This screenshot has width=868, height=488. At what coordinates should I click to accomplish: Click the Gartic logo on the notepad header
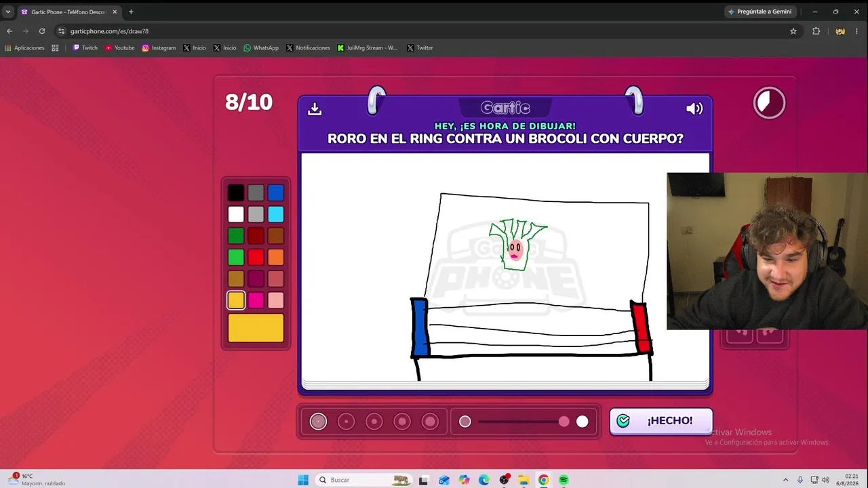tap(505, 108)
